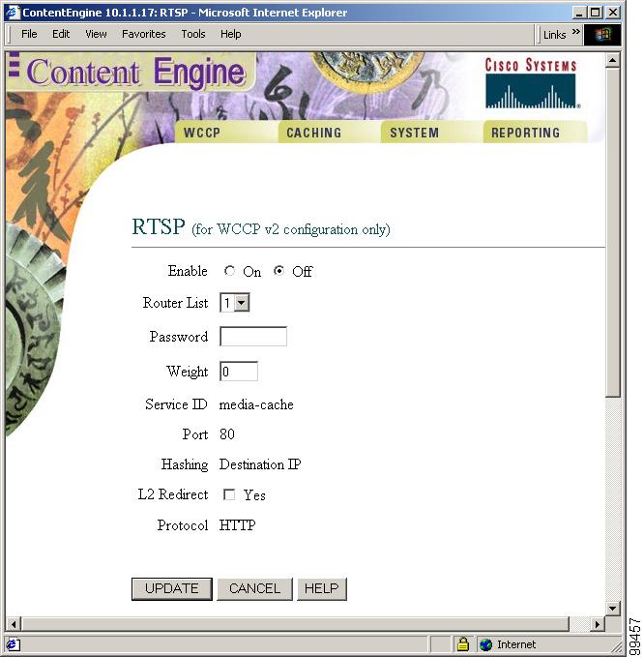Click the Windows flag throbber icon
Image resolution: width=644 pixels, height=657 pixels.
pos(601,35)
